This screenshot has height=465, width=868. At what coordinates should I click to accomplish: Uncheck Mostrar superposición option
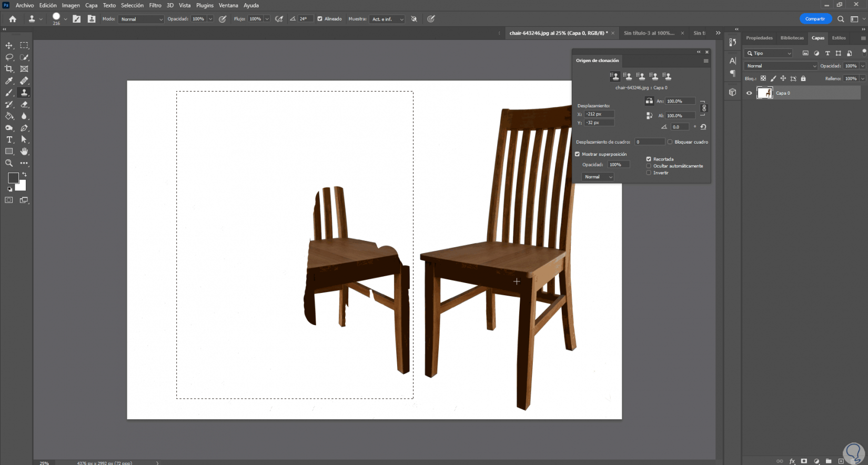(578, 154)
